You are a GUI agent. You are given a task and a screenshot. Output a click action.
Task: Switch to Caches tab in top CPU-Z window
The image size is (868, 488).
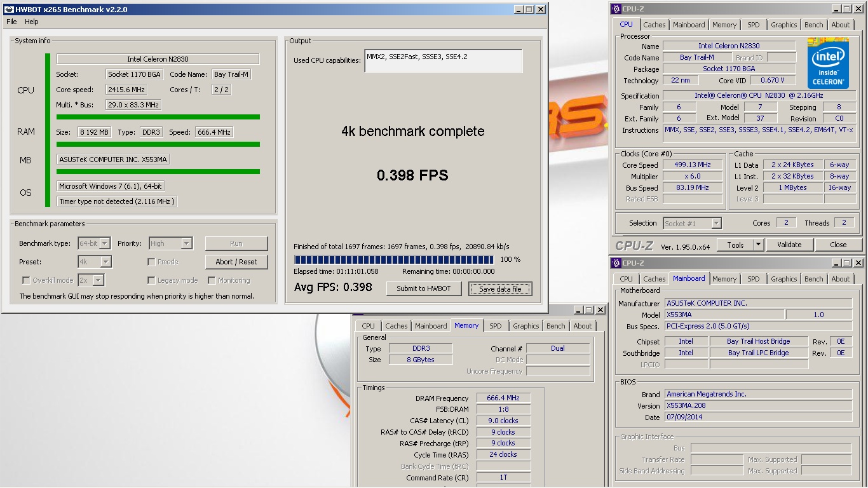654,25
